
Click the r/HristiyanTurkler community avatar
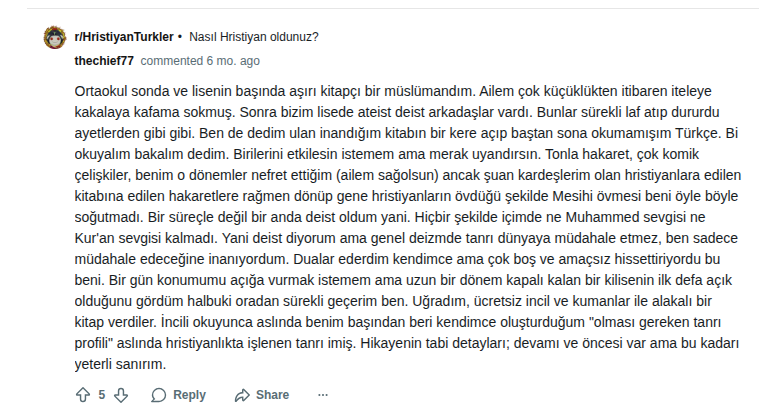pyautogui.click(x=56, y=38)
